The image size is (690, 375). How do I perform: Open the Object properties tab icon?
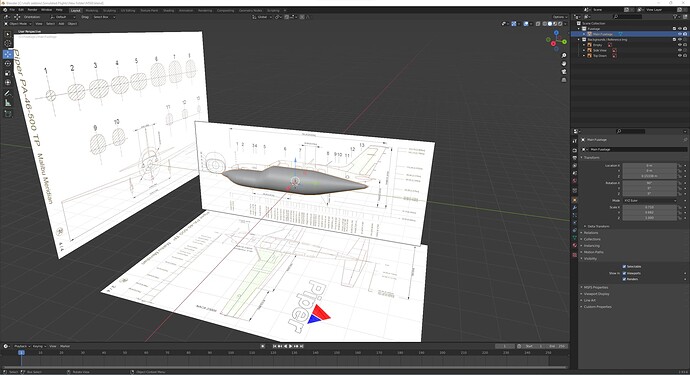pyautogui.click(x=574, y=200)
